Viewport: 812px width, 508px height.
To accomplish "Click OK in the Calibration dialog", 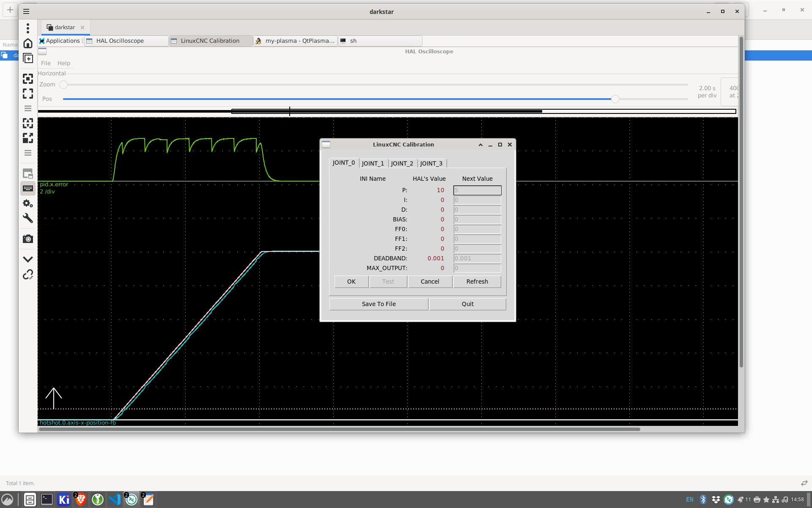I will (351, 282).
